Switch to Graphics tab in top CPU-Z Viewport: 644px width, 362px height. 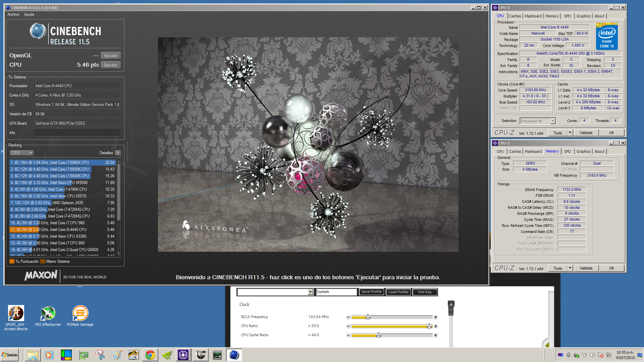[x=583, y=16]
